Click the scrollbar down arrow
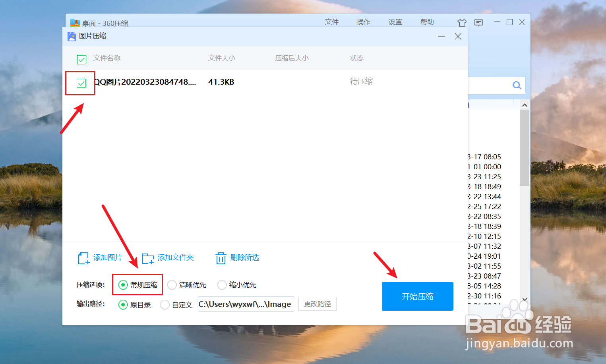Screen dimensions: 606x364 pos(525,299)
